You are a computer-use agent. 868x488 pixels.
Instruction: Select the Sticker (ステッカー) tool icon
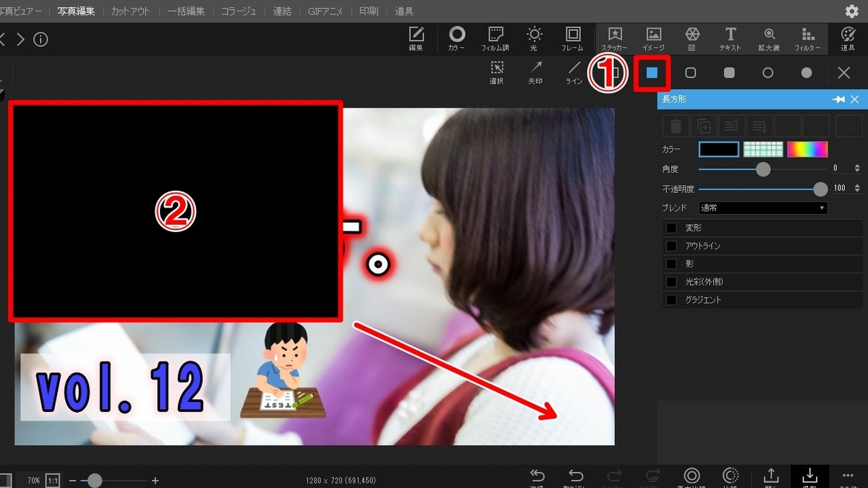[x=616, y=38]
